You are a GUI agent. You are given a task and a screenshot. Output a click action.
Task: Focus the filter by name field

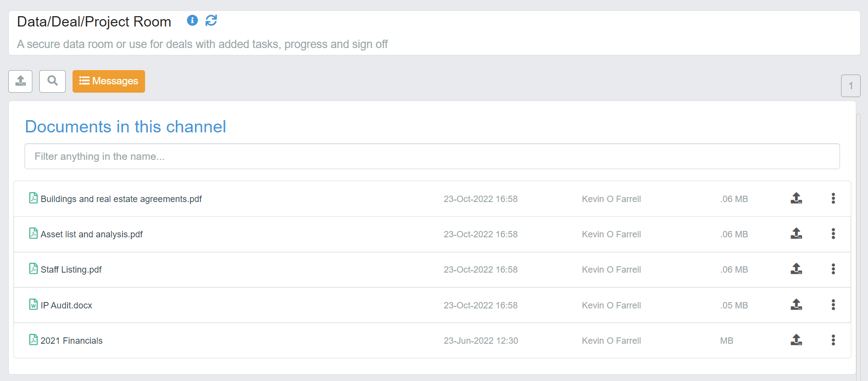tap(432, 156)
